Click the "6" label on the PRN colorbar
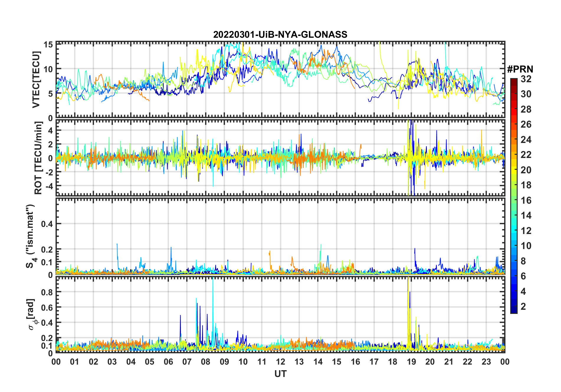 523,276
